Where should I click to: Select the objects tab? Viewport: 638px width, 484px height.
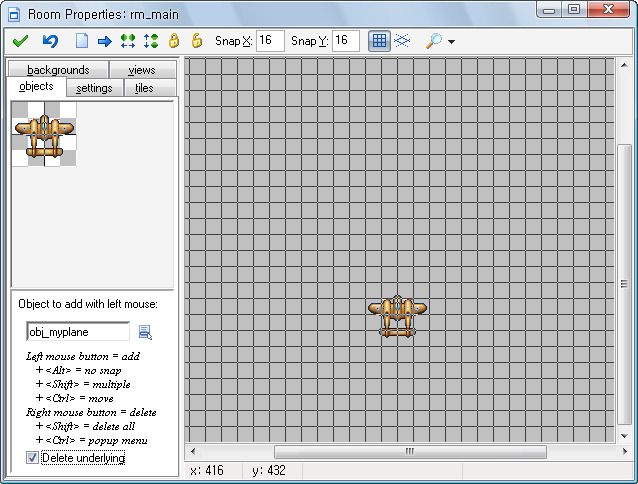click(x=36, y=87)
